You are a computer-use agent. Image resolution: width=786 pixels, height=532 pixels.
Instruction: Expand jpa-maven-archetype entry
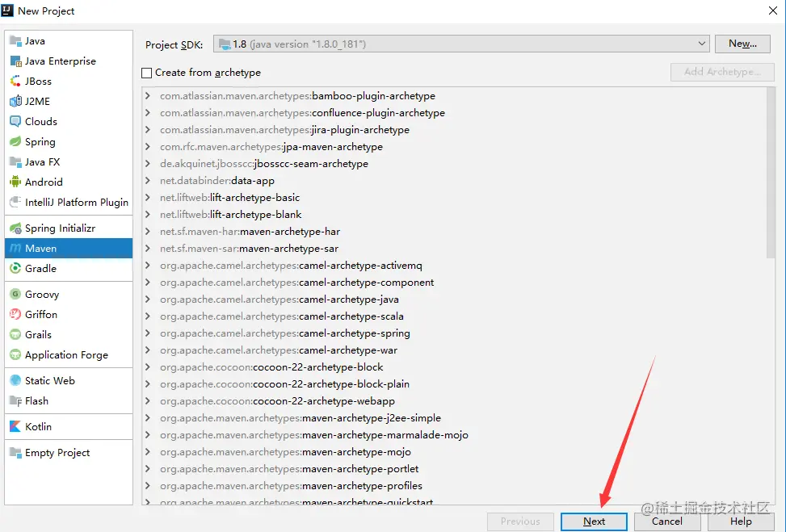(148, 147)
